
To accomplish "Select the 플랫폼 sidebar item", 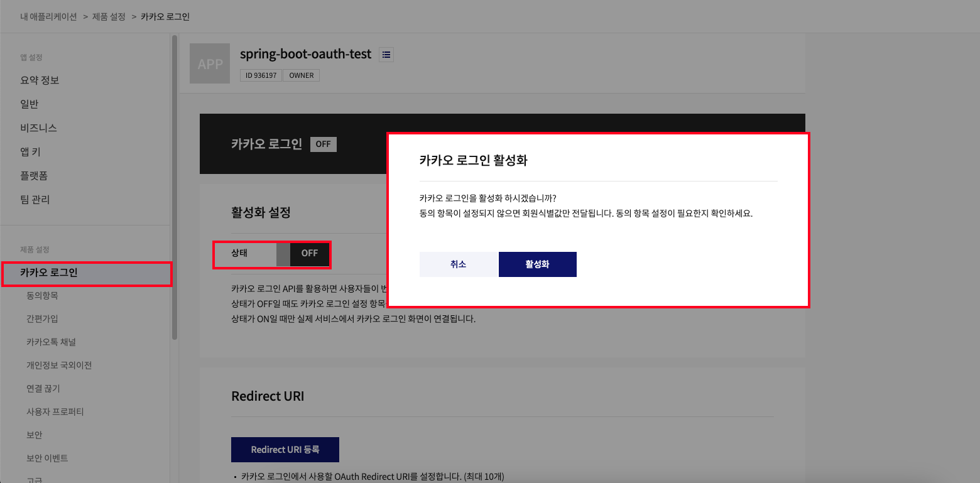I will click(34, 176).
